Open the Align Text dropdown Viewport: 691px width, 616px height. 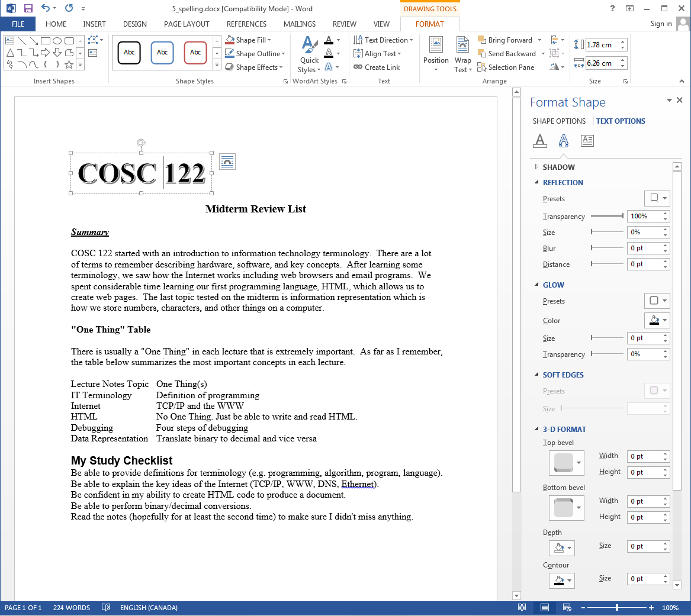tap(377, 54)
